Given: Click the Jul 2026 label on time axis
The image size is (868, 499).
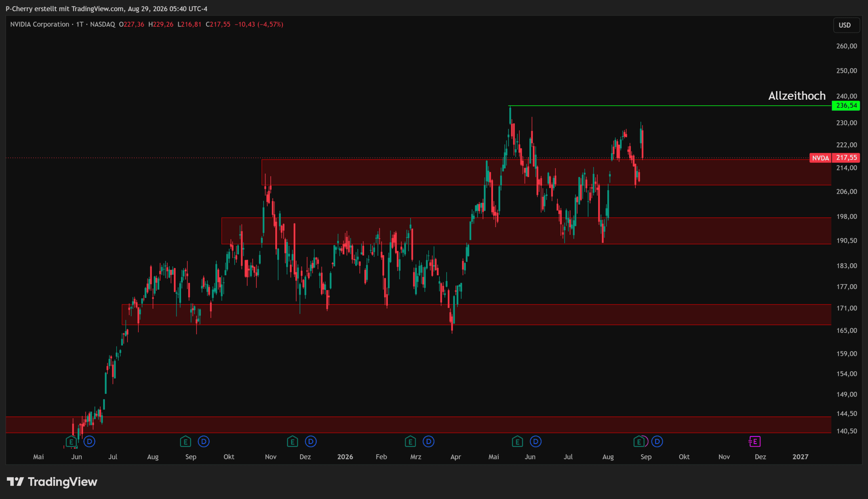Looking at the screenshot, I should [x=568, y=457].
